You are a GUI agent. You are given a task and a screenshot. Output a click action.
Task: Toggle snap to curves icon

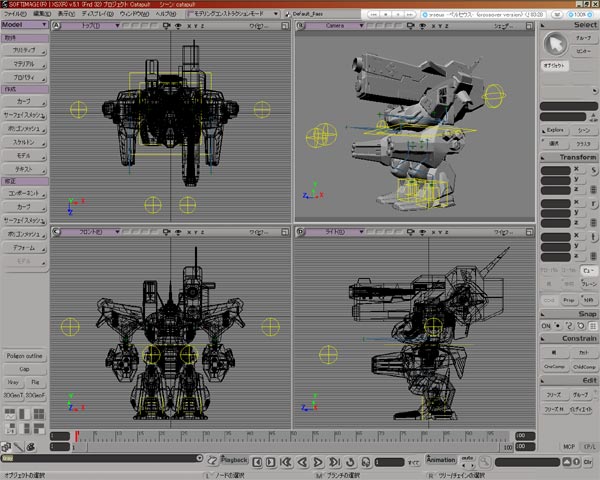click(569, 326)
